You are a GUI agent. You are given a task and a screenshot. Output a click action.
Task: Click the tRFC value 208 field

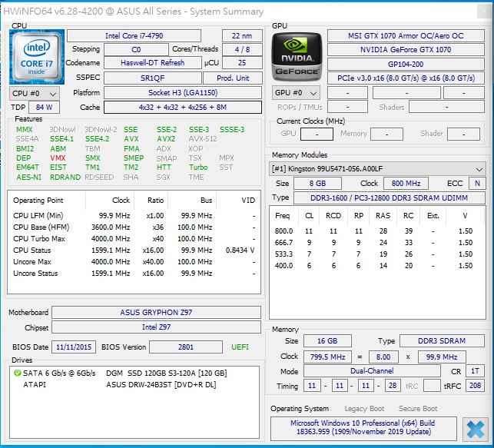click(x=475, y=386)
